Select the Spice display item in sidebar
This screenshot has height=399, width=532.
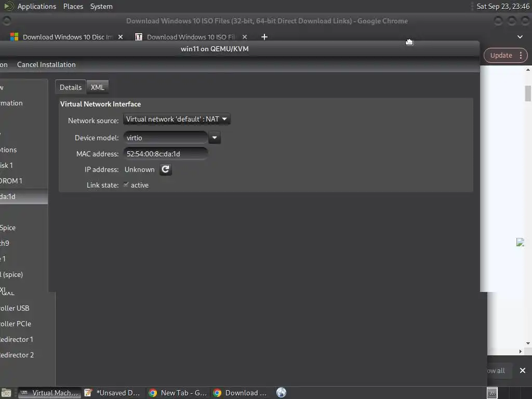(x=24, y=228)
